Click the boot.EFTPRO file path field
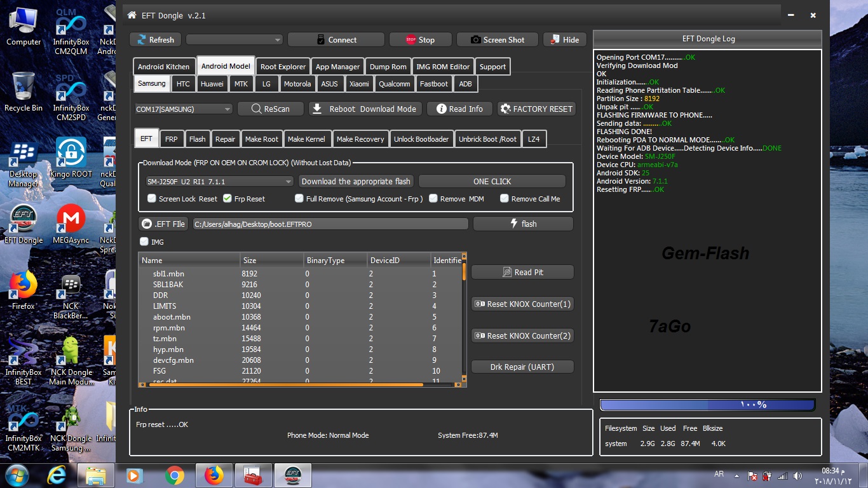 click(x=330, y=224)
